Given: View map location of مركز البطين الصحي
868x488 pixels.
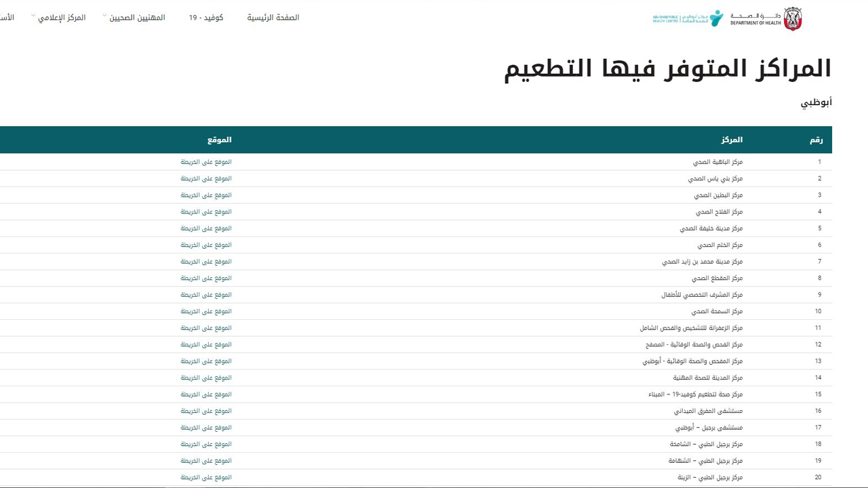Looking at the screenshot, I should [x=205, y=195].
